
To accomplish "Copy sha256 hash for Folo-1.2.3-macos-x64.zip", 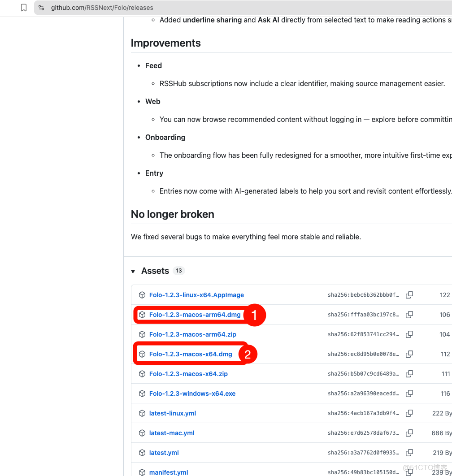I will [409, 374].
